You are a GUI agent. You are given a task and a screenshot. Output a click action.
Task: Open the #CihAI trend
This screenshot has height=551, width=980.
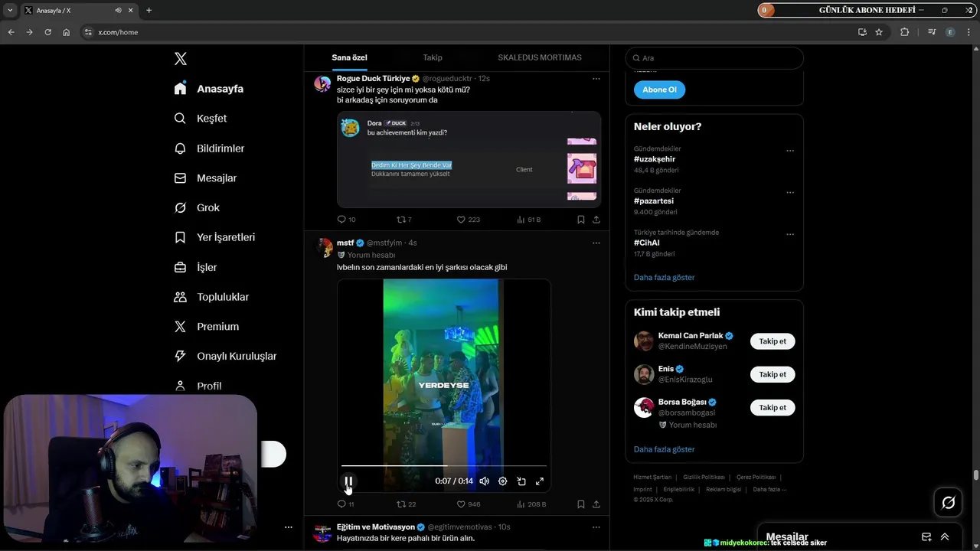(x=646, y=243)
